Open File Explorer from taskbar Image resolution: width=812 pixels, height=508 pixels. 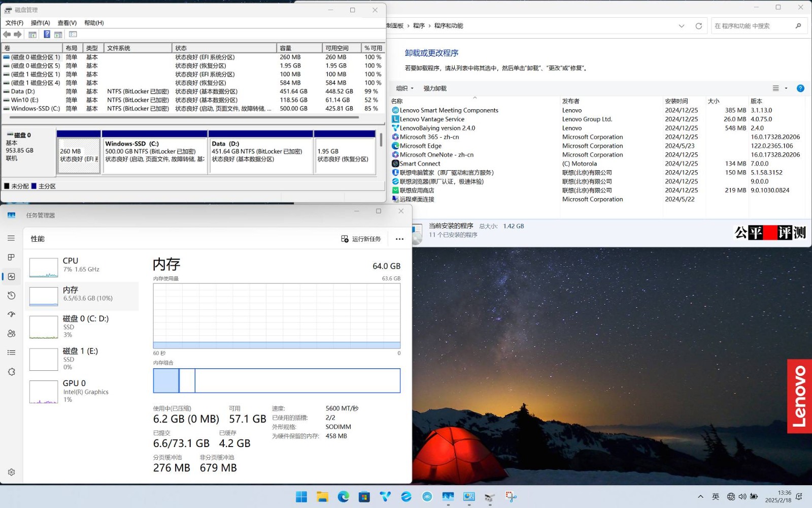tap(322, 497)
